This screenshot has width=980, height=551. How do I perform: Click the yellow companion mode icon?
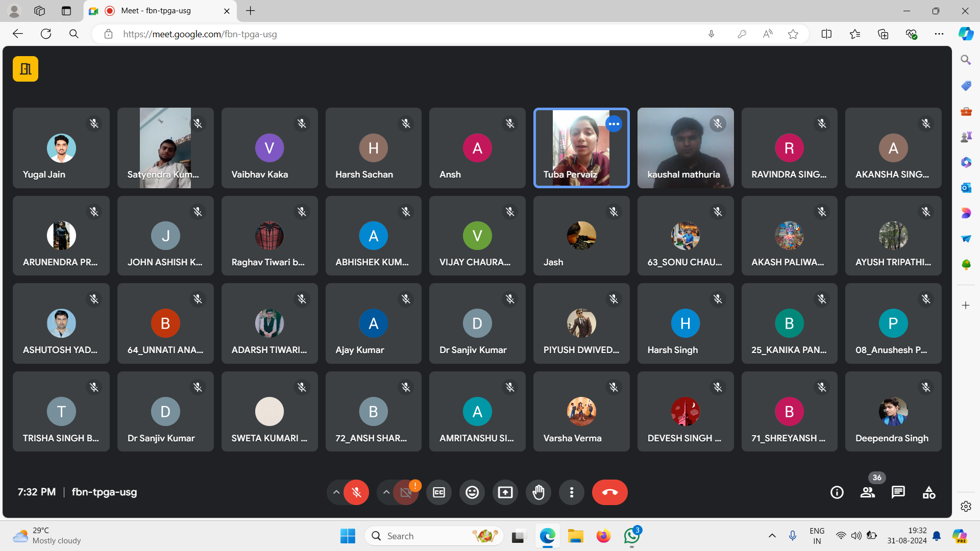pyautogui.click(x=26, y=69)
